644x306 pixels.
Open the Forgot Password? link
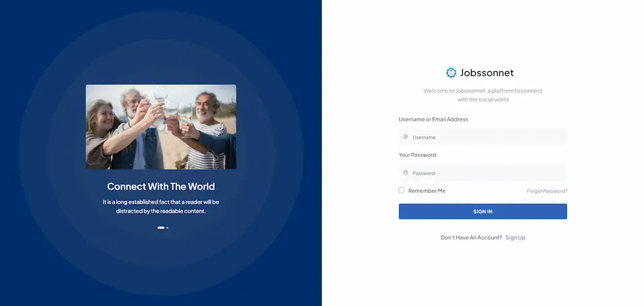547,191
